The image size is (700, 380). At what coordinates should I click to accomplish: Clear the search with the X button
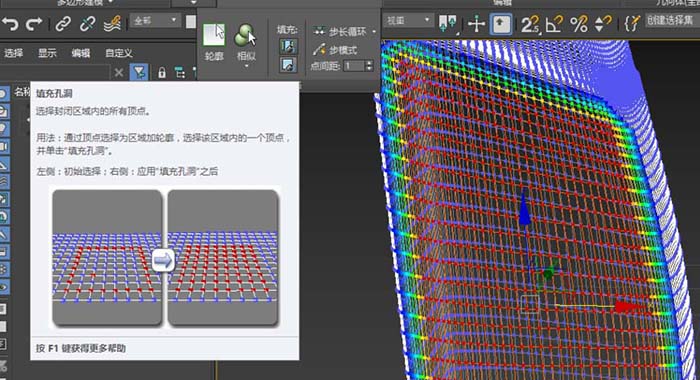119,72
